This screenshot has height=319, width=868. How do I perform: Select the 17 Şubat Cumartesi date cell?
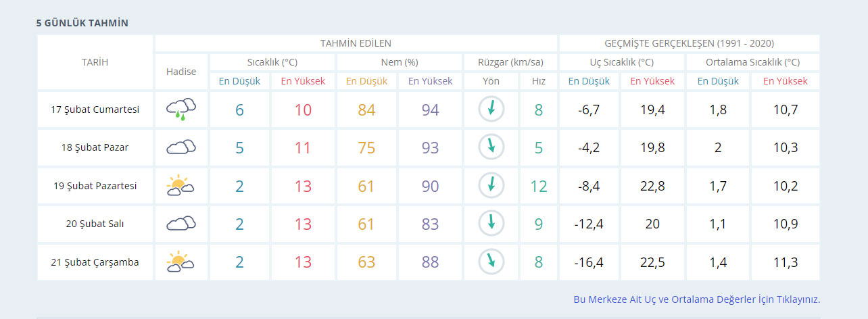coord(95,109)
